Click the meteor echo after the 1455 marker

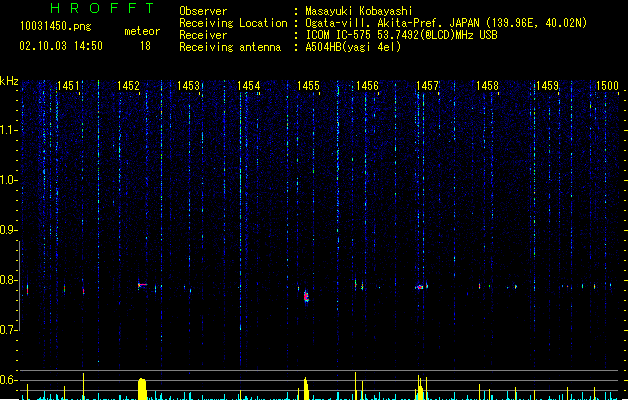(x=306, y=297)
